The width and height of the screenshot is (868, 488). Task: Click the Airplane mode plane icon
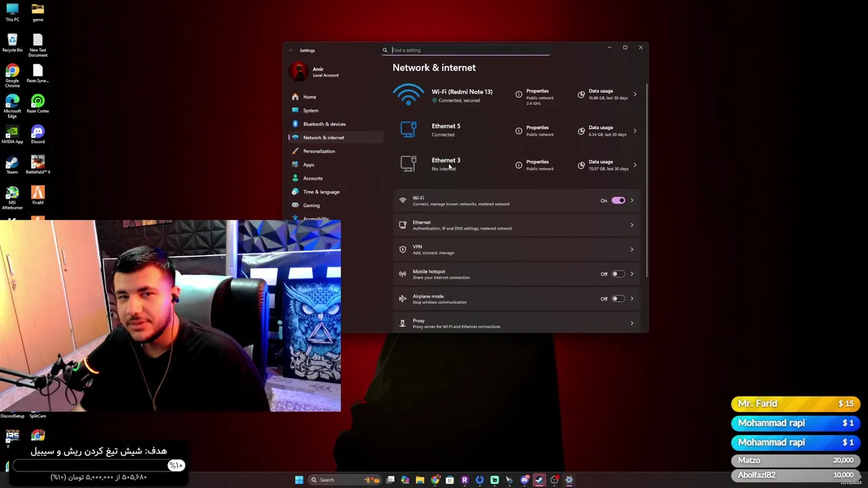[x=403, y=299]
